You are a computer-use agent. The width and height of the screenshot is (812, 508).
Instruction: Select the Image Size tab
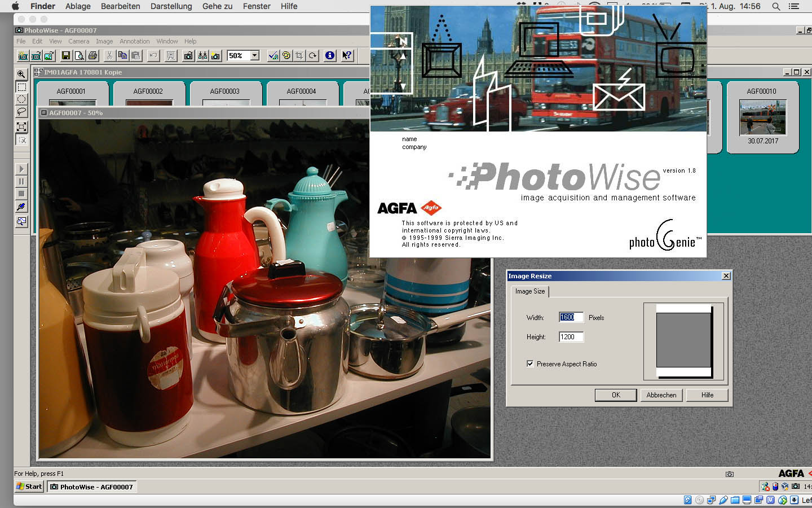coord(530,291)
